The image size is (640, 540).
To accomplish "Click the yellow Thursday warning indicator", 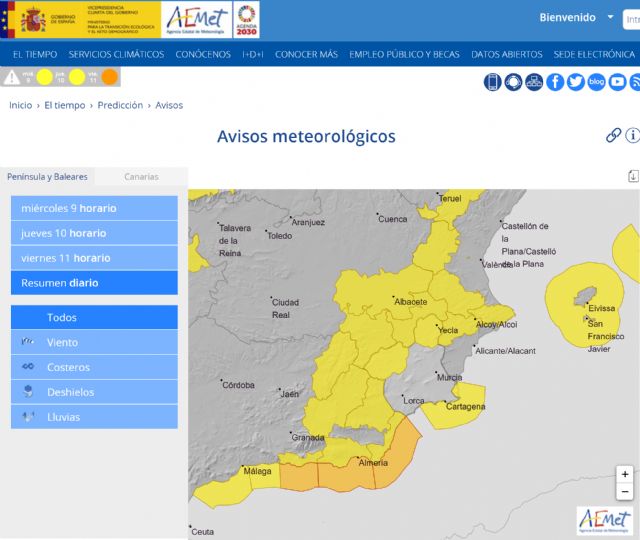I will [77, 77].
